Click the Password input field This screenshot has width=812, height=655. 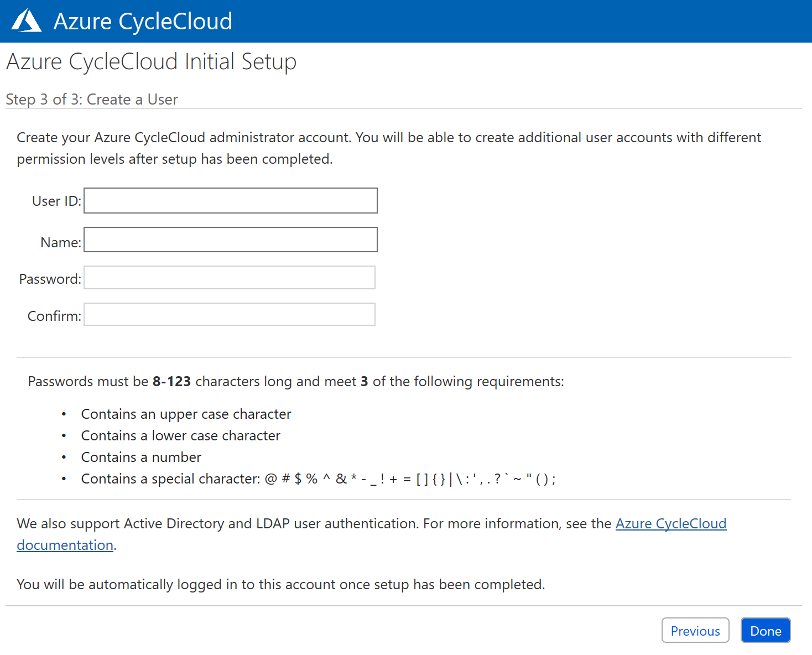pyautogui.click(x=229, y=277)
